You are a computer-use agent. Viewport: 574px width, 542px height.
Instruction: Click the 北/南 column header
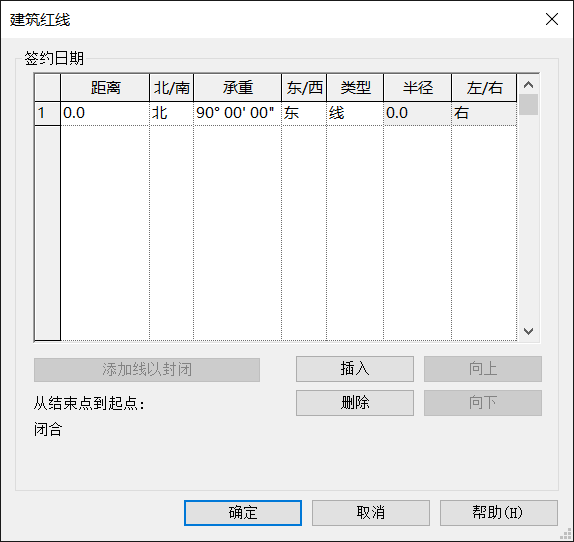pos(171,87)
